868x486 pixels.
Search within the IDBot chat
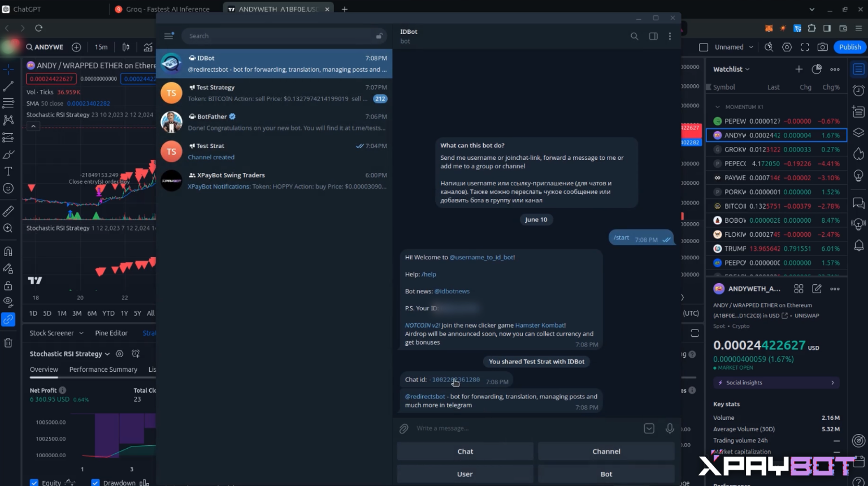pos(634,36)
